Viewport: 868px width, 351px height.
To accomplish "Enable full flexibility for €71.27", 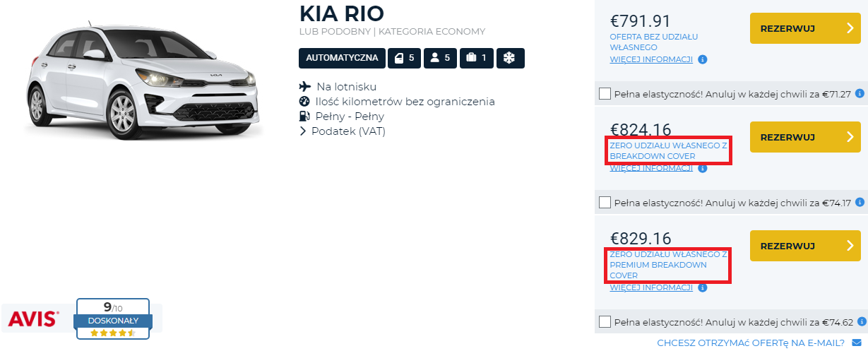I will (605, 93).
